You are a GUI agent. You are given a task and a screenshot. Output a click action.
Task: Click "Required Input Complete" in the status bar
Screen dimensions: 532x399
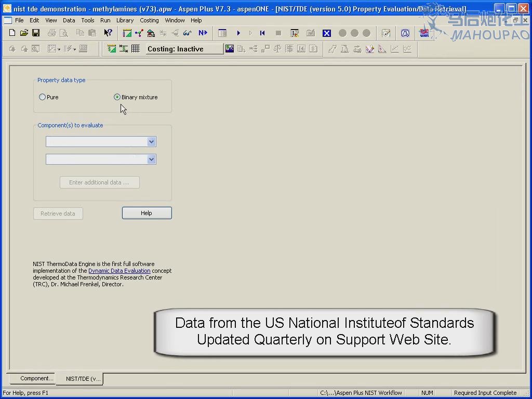(x=485, y=393)
